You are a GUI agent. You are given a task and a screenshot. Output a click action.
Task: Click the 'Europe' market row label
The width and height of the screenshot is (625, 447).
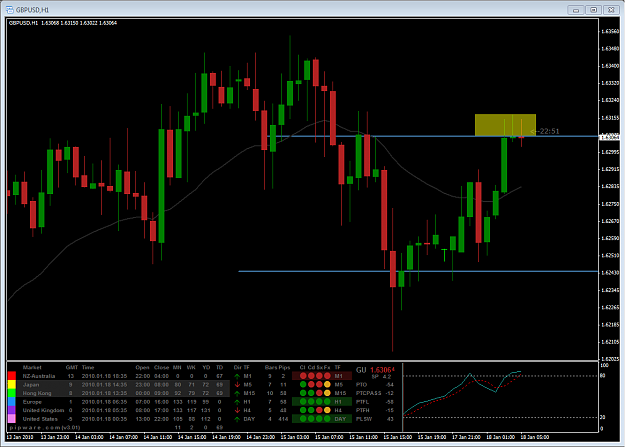(32, 402)
